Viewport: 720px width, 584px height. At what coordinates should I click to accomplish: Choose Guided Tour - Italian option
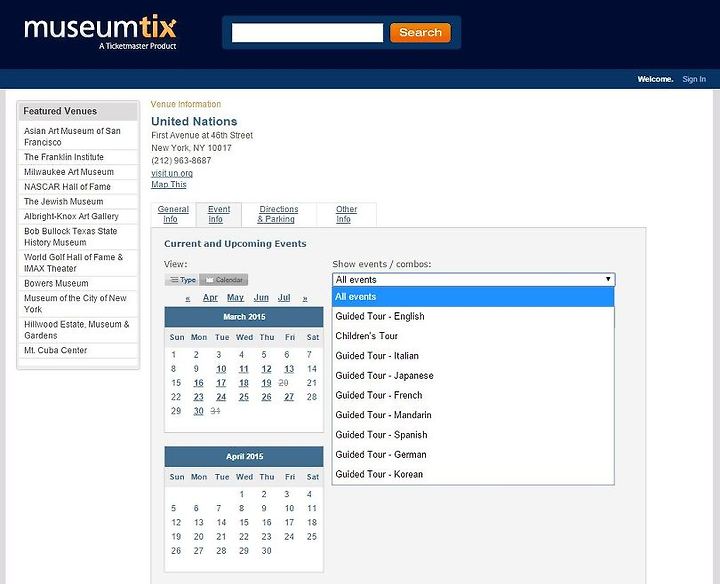(x=473, y=356)
